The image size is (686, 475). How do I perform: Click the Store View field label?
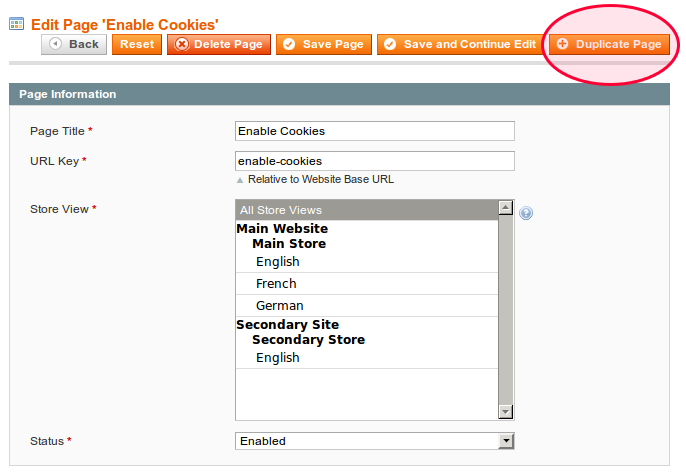(x=59, y=209)
